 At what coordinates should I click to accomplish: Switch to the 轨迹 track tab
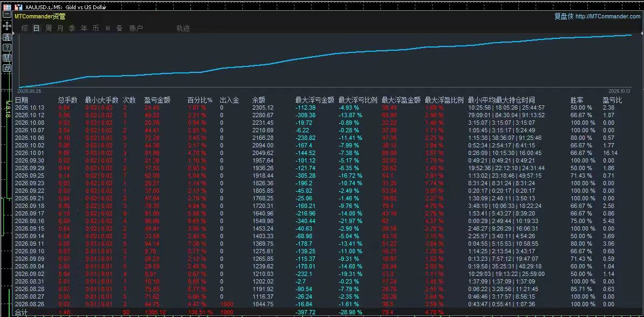183,29
